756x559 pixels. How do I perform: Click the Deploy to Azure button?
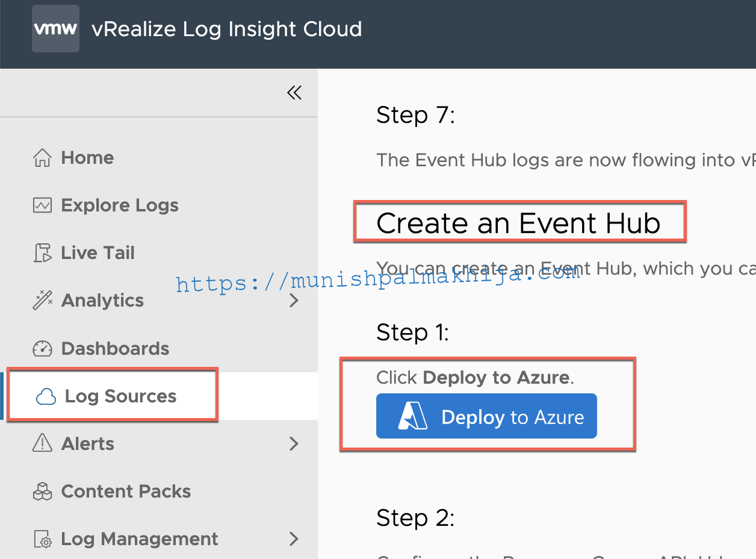pos(486,416)
